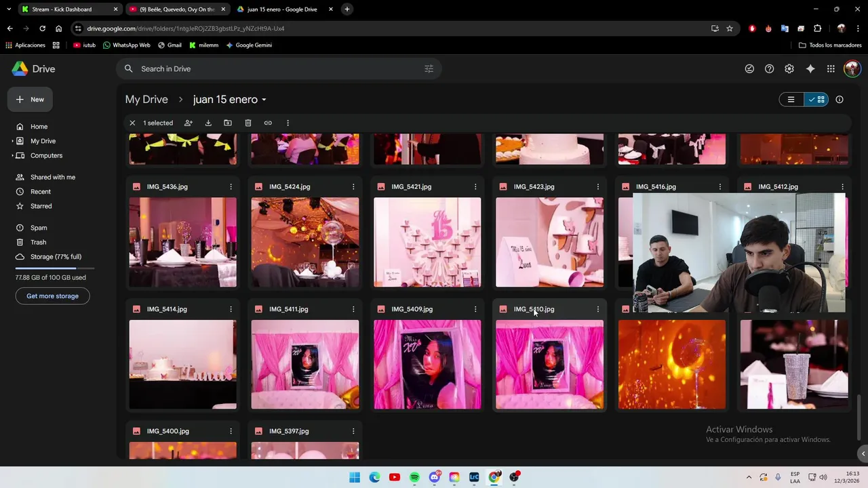Open Trash in sidebar

[38, 242]
